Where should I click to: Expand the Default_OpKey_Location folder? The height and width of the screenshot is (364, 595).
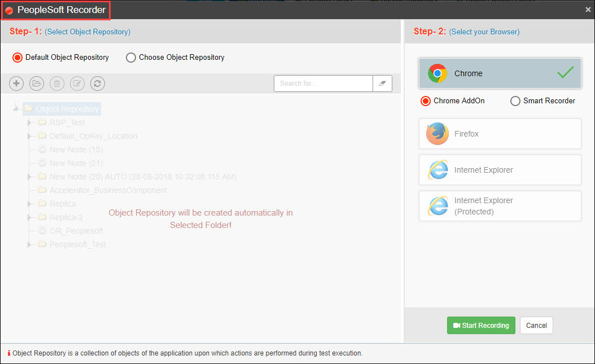(x=29, y=136)
